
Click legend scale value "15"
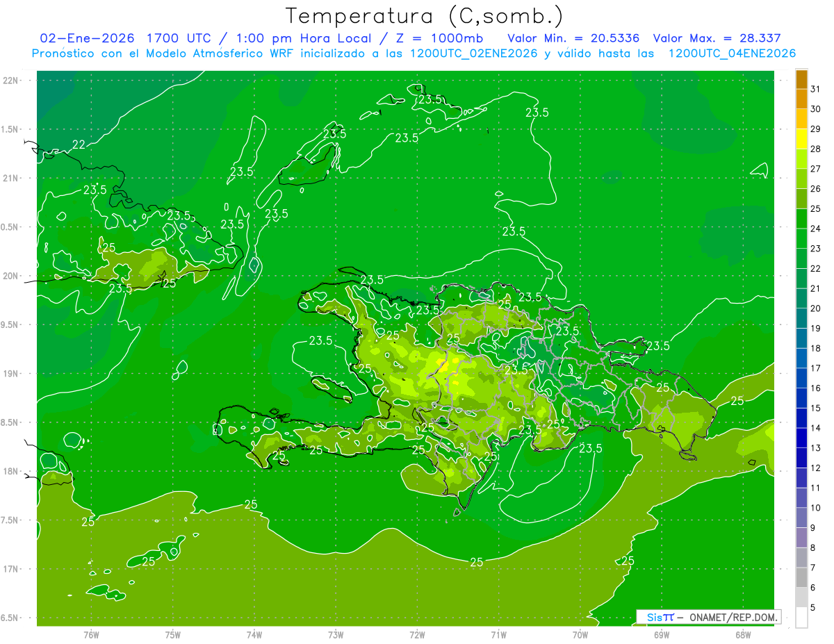point(816,408)
